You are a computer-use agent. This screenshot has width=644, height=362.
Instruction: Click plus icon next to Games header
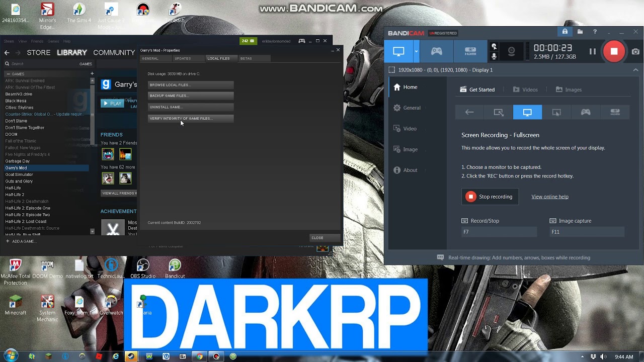(92, 73)
